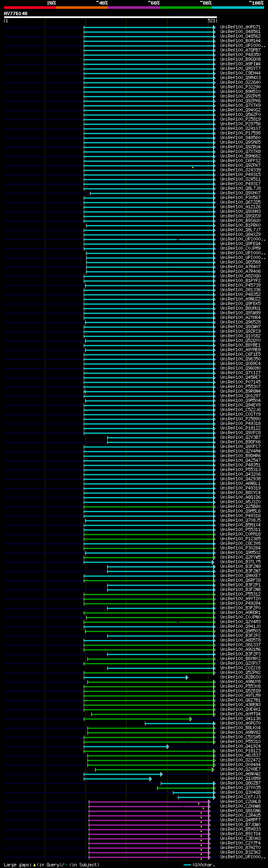The height and width of the screenshot is (868, 268).
Task: Open hit label UniRef100_Q9ZRU4
Action: tap(240, 147)
